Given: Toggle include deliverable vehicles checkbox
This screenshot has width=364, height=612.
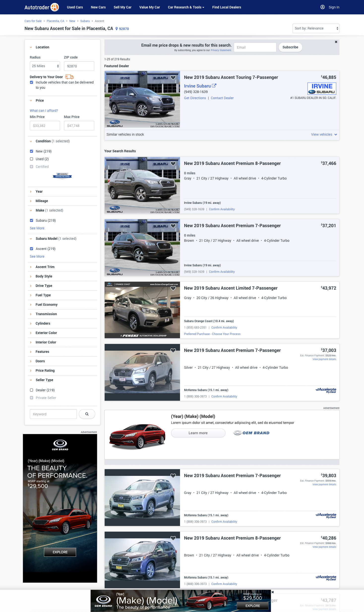Looking at the screenshot, I should (31, 82).
